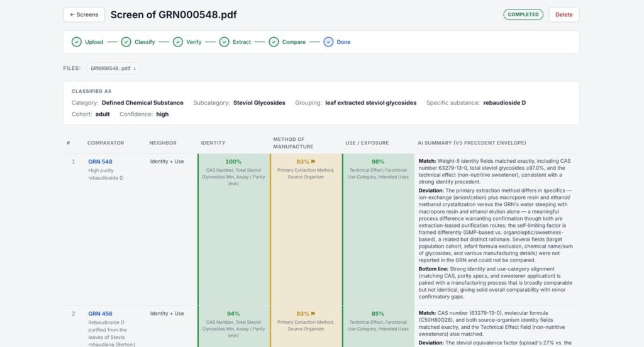Click 'Deviation:' paragraph in GRN 548 summary
The width and height of the screenshot is (644, 347).
pyautogui.click(x=496, y=225)
